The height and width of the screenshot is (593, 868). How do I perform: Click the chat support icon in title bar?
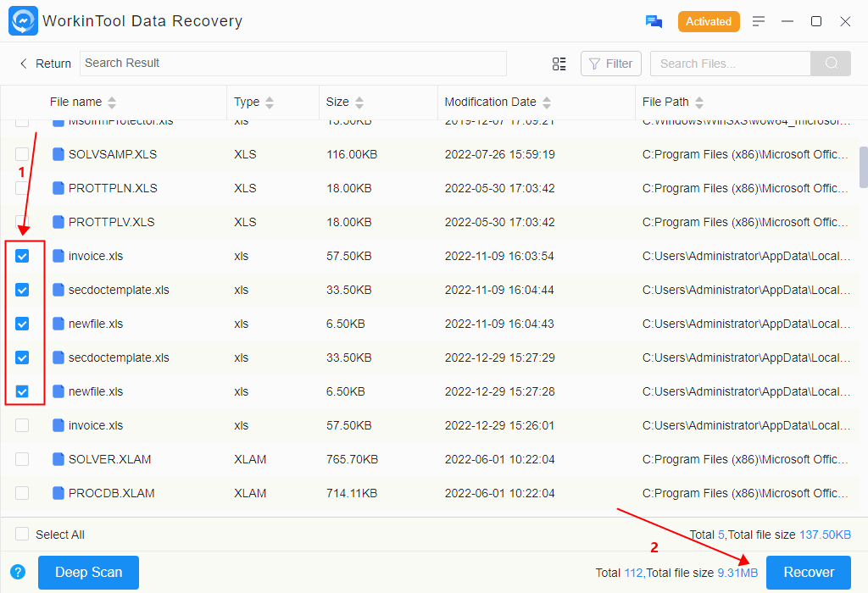coord(654,21)
